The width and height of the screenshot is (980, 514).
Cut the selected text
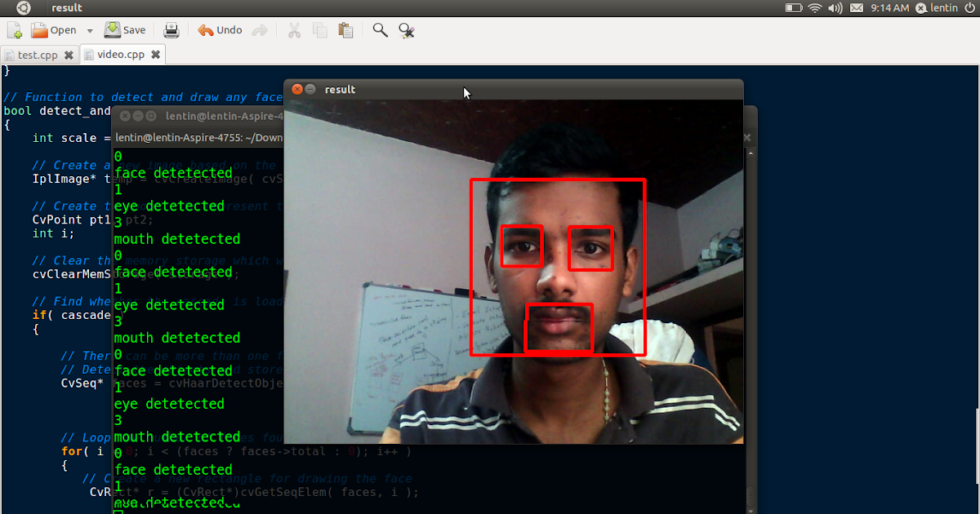coord(293,29)
